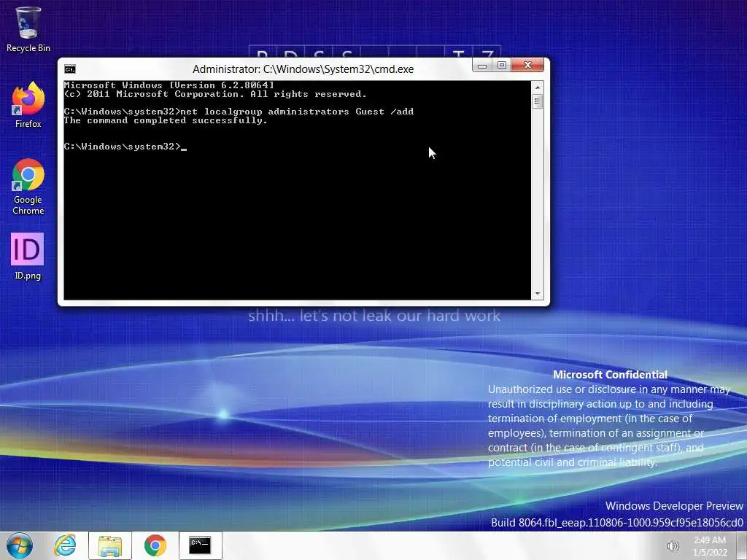Screen dimensions: 747x560
Task: Open the Recycle Bin desktop icon
Action: 28,28
